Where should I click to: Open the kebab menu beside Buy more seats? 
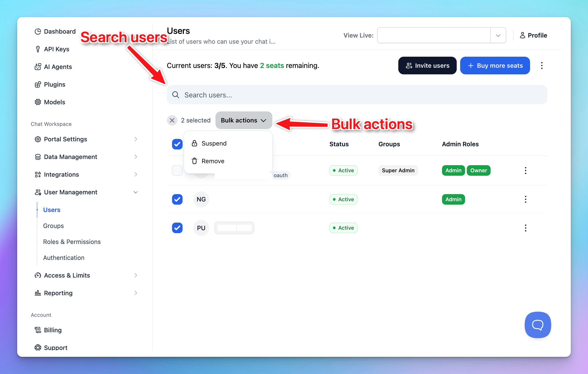(542, 66)
